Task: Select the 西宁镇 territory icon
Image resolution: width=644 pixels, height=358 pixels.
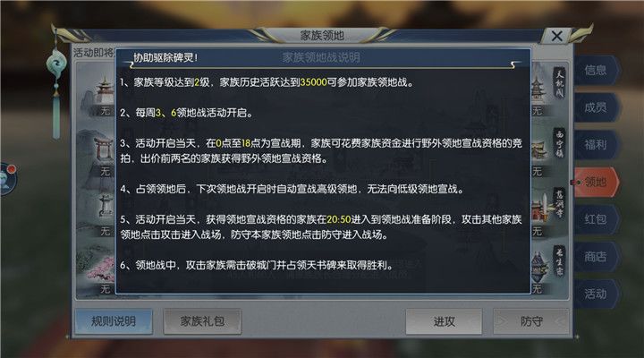Action: coord(548,151)
